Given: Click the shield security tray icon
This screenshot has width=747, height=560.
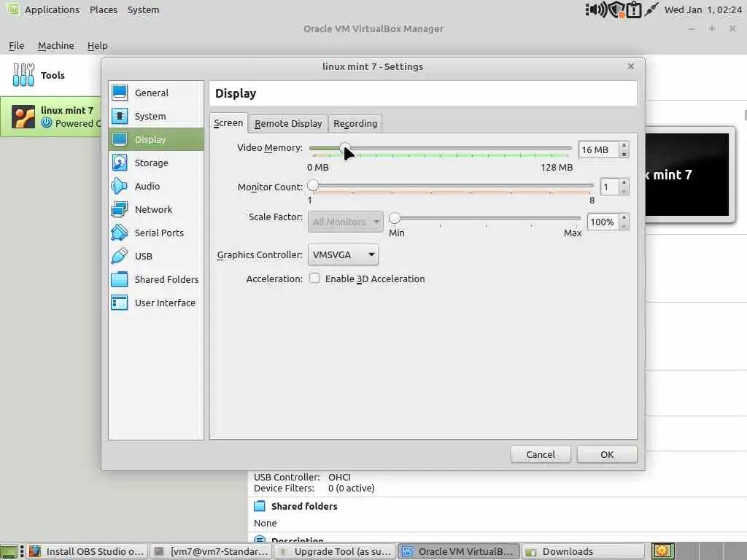Looking at the screenshot, I should pos(616,9).
